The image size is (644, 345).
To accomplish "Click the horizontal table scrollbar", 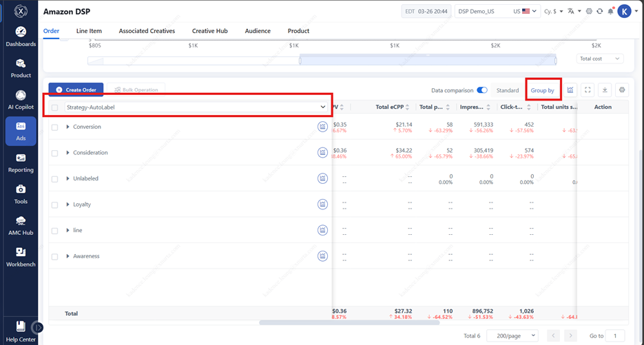I will click(349, 322).
